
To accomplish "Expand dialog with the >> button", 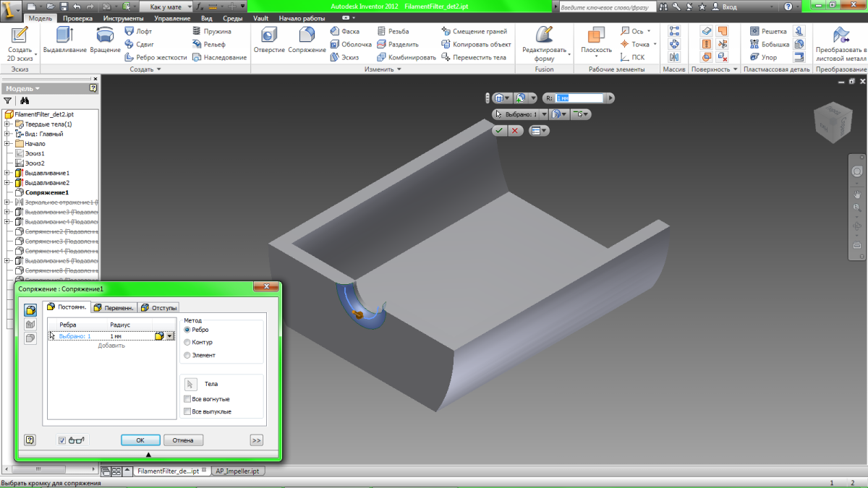I will 256,440.
